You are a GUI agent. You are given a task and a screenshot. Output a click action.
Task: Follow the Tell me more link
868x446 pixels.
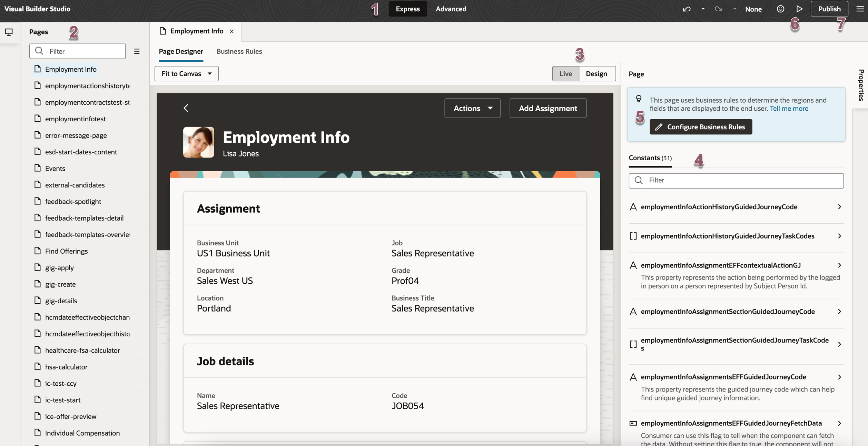tap(789, 109)
